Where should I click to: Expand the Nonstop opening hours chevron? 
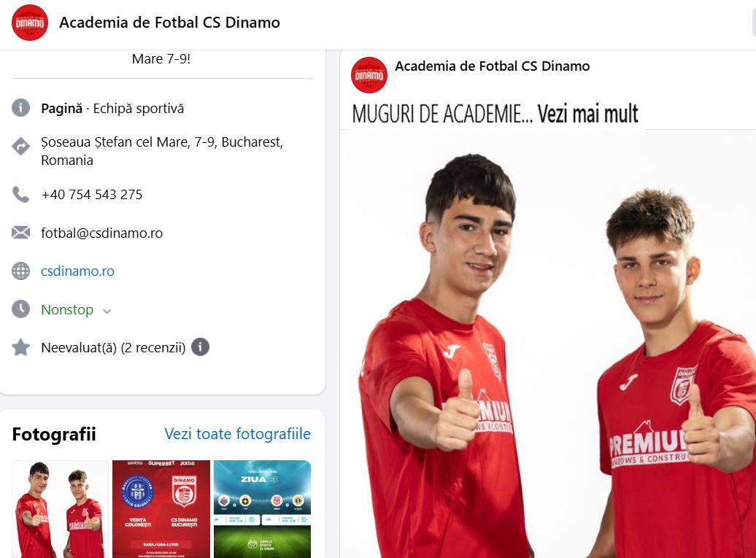[107, 311]
